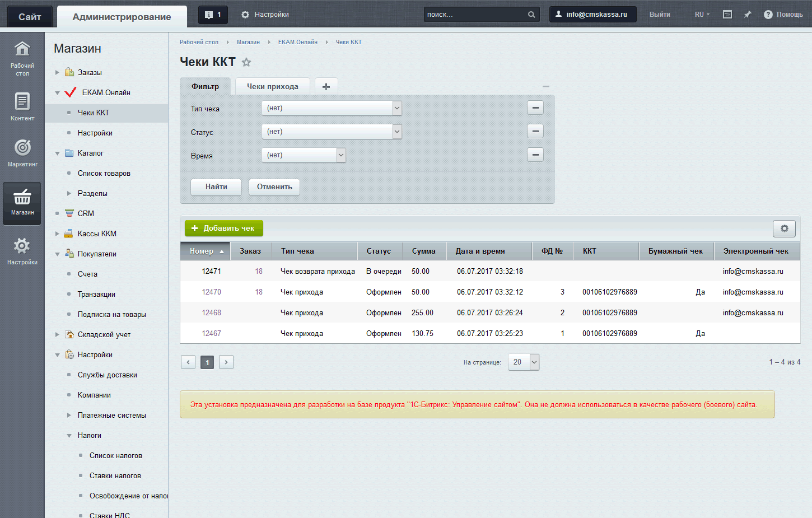Click order 18 in the 12470 row

tap(259, 292)
